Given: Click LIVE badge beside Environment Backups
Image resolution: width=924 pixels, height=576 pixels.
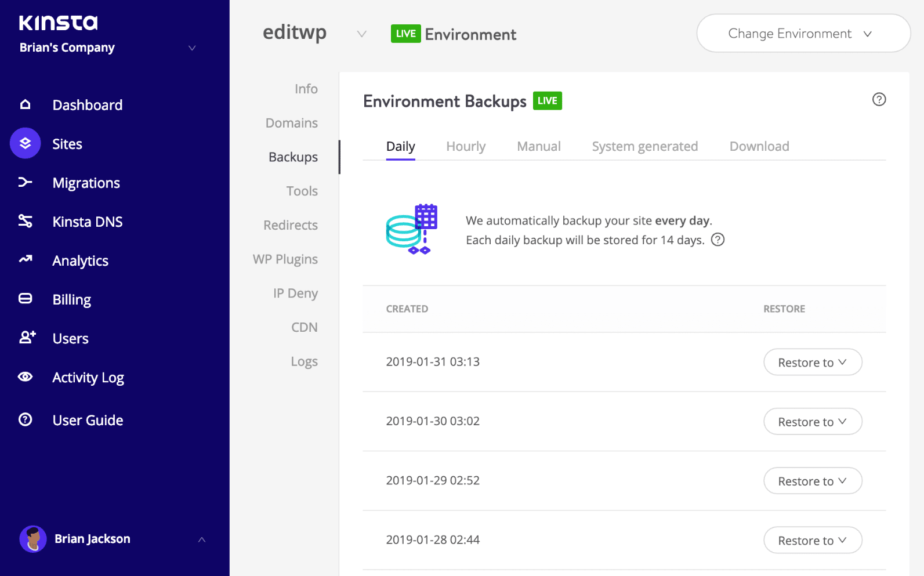Looking at the screenshot, I should [x=547, y=101].
